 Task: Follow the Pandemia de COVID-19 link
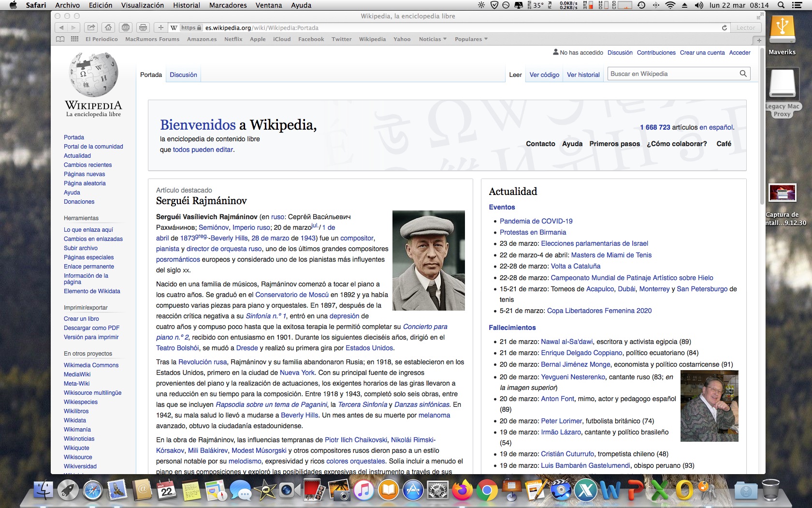[536, 221]
